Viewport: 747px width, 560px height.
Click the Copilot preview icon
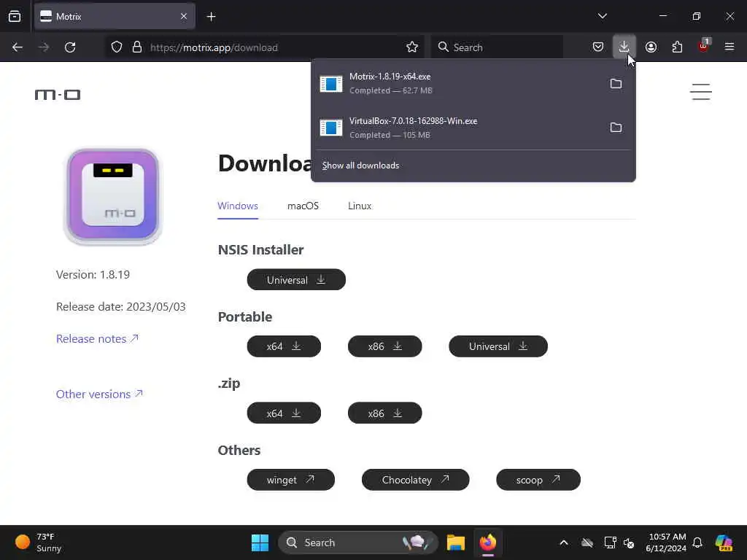click(x=724, y=542)
